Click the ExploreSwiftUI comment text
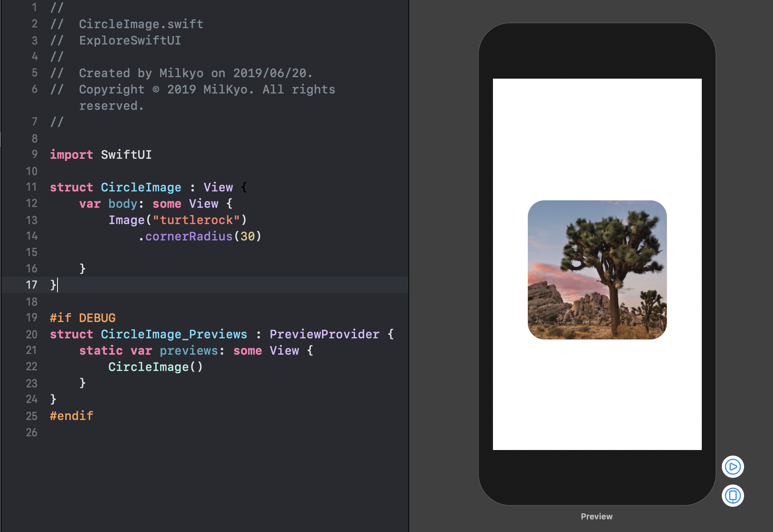Screen dimensions: 773x532 130,40
